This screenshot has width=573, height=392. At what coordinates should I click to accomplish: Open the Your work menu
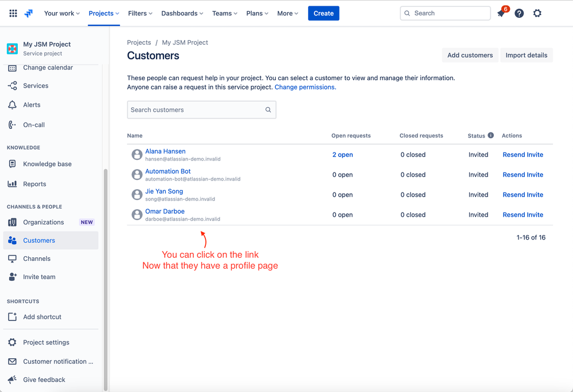pos(61,13)
